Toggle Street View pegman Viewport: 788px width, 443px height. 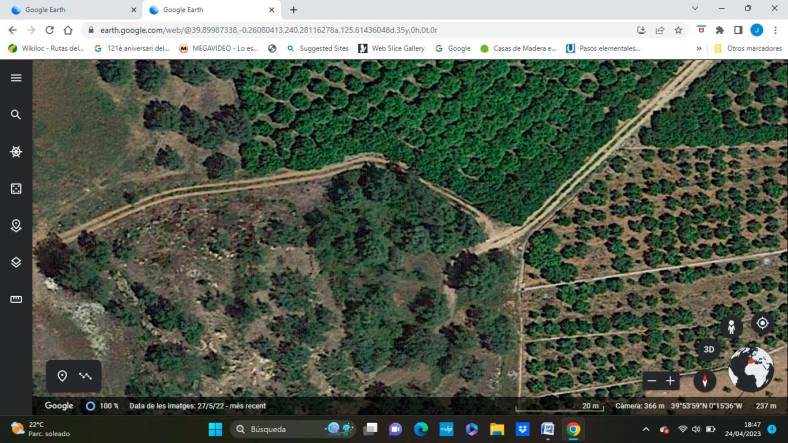[731, 326]
